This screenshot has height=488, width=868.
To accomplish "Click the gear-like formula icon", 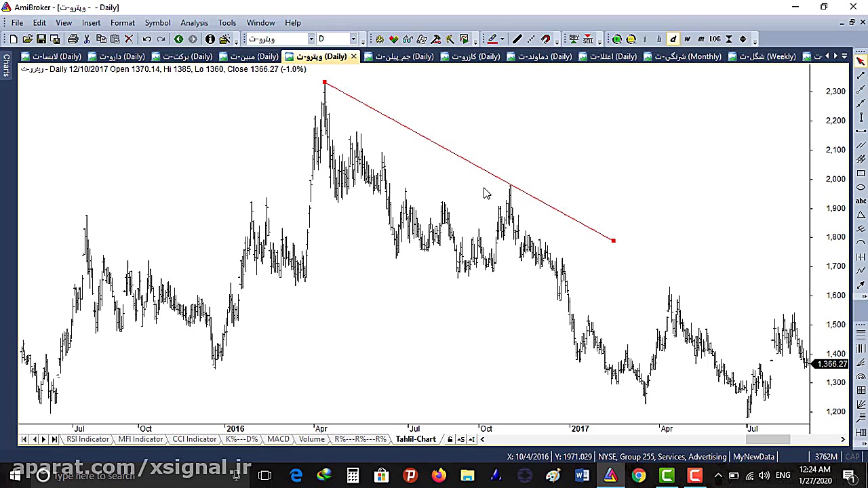I will coord(379,39).
